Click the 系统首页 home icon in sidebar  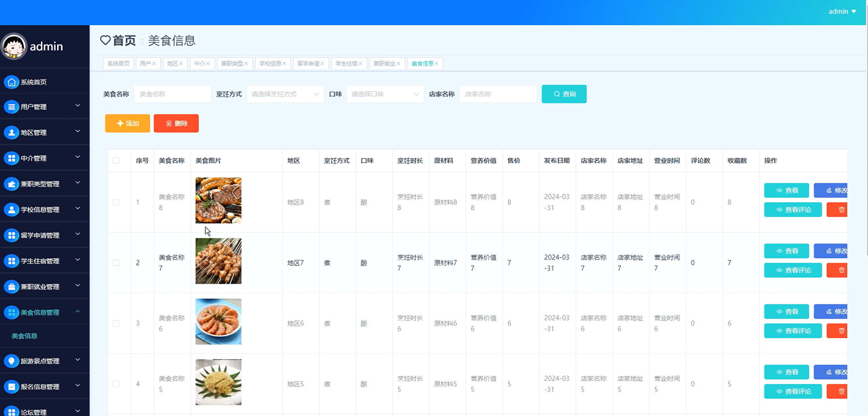pyautogui.click(x=11, y=82)
